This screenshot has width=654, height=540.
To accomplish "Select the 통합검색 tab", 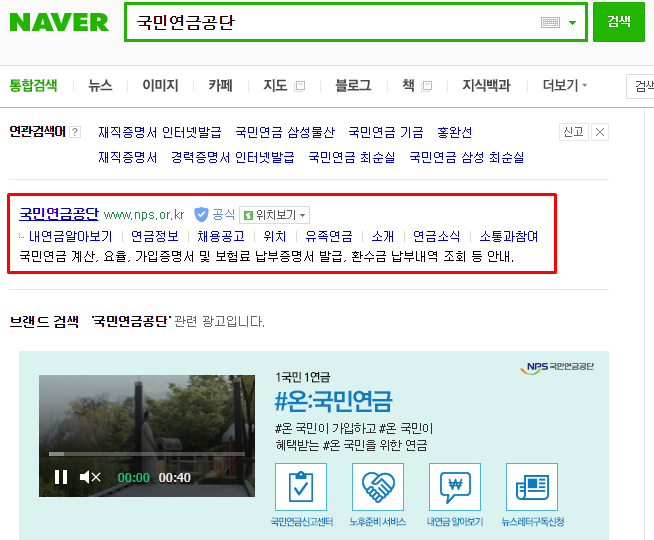I will (x=33, y=85).
